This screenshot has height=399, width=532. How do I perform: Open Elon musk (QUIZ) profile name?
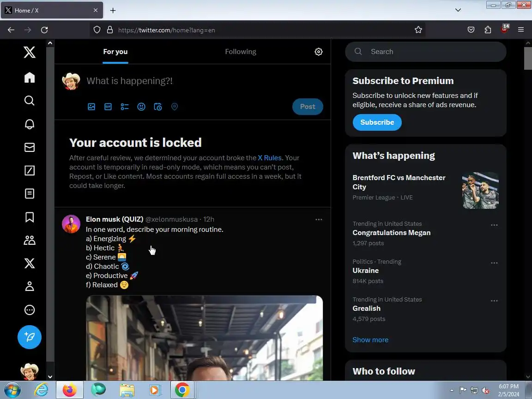point(115,219)
